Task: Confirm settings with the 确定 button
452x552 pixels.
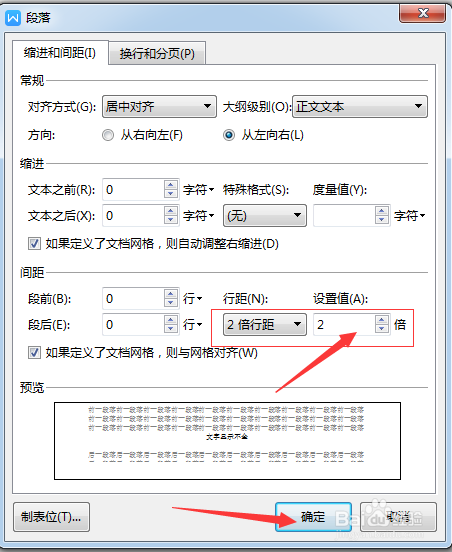Action: tap(313, 517)
